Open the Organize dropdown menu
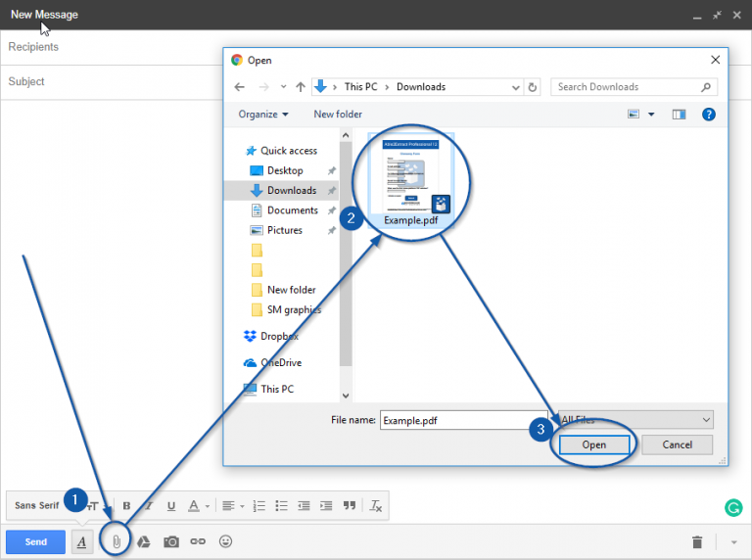Viewport: 752px width, 560px height. pyautogui.click(x=263, y=115)
